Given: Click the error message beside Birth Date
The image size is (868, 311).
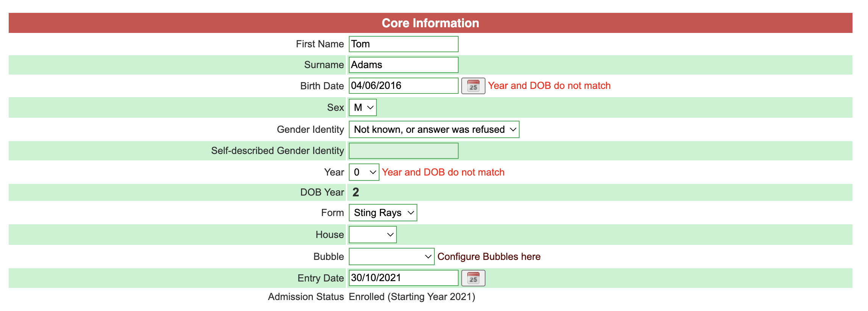Looking at the screenshot, I should point(549,86).
